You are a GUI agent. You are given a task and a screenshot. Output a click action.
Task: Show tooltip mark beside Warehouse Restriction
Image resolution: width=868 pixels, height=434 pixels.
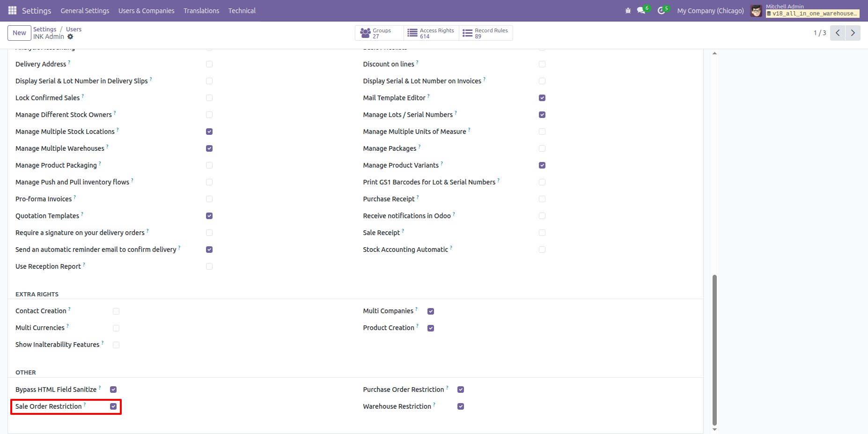434,404
